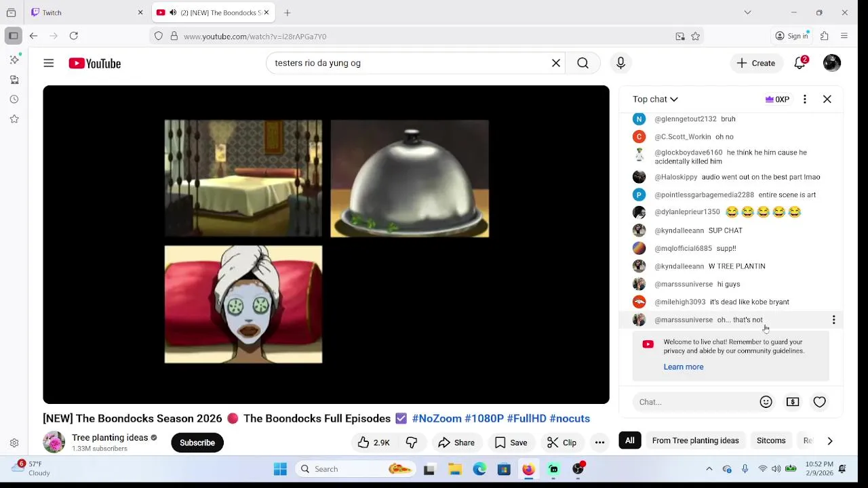868x488 pixels.
Task: Close The Boondocks YouTube tab
Action: click(267, 12)
